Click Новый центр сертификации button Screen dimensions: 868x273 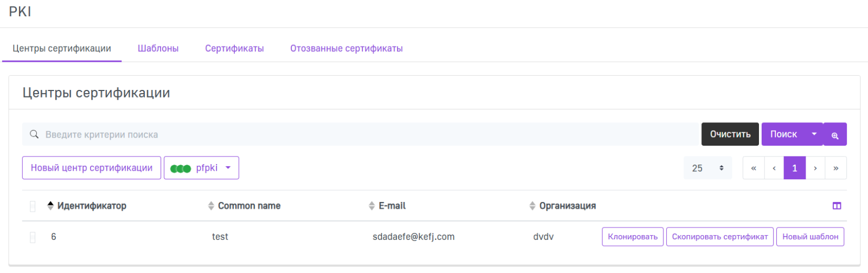pyautogui.click(x=92, y=168)
